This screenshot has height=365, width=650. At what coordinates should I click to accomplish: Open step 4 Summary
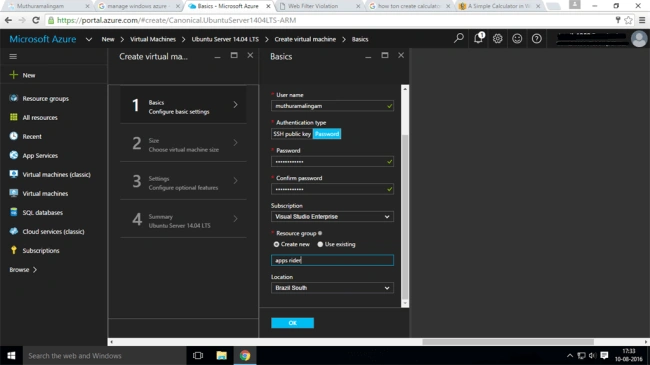(183, 219)
